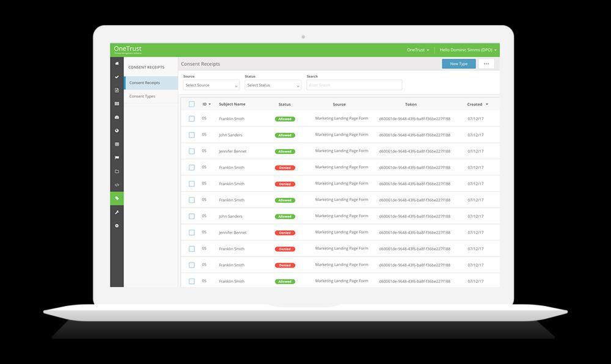The width and height of the screenshot is (611, 364).
Task: Open the dashboard gauge icon in the sidebar
Action: click(117, 117)
